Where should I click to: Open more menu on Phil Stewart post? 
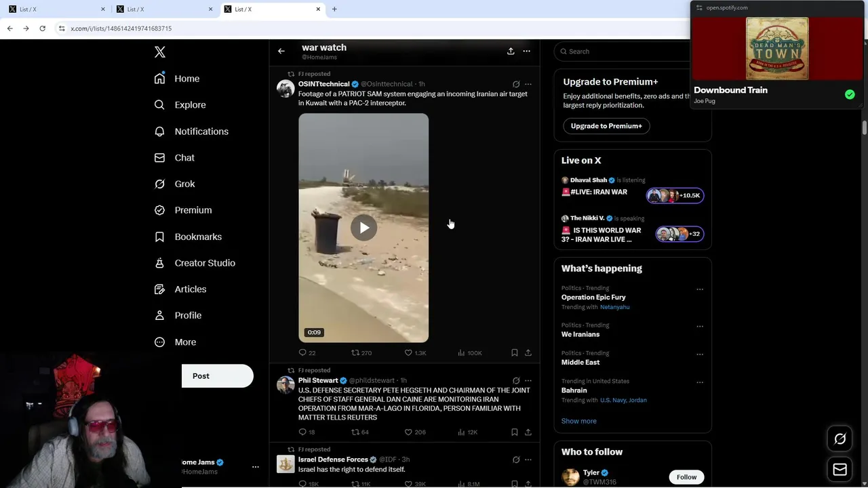tap(528, 380)
